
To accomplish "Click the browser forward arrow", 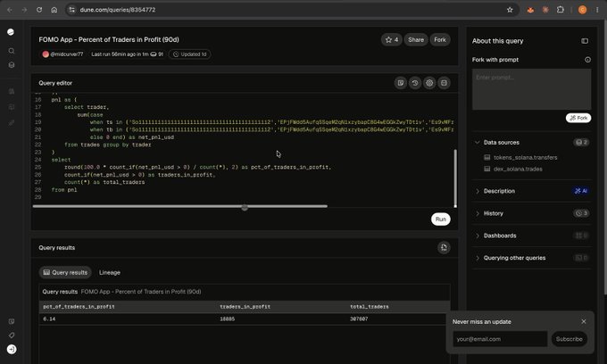I will [x=24, y=10].
